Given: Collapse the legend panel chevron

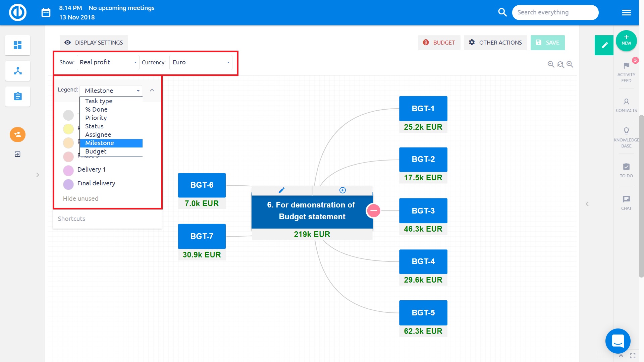Looking at the screenshot, I should pyautogui.click(x=152, y=90).
